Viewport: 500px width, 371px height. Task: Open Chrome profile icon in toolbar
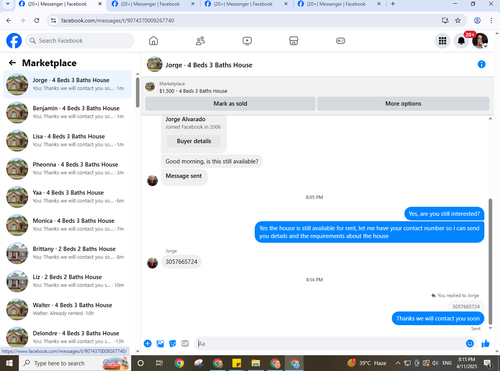tap(477, 21)
